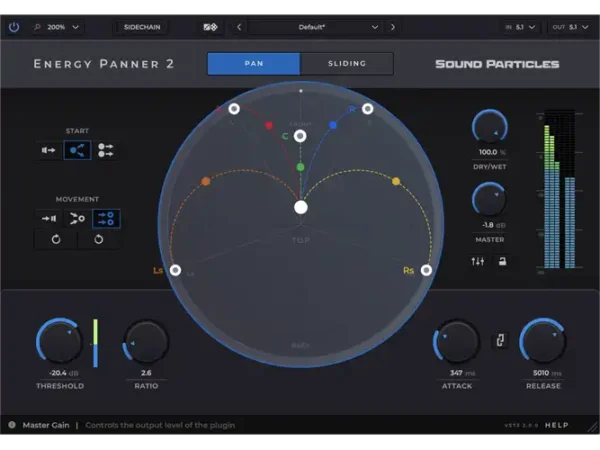Click the DRY/WET knob
The image size is (600, 450).
coord(489,127)
